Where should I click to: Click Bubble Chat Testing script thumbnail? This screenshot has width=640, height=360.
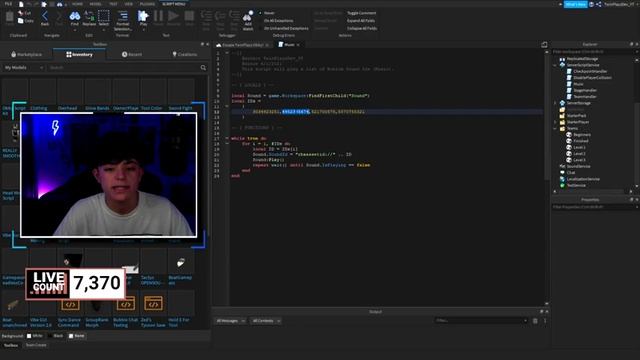click(126, 304)
